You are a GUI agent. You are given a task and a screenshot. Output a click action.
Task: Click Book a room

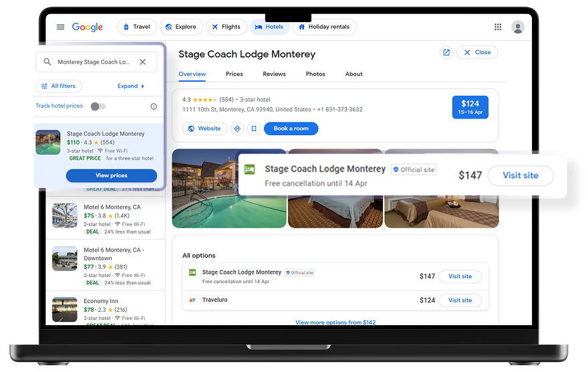coord(291,128)
